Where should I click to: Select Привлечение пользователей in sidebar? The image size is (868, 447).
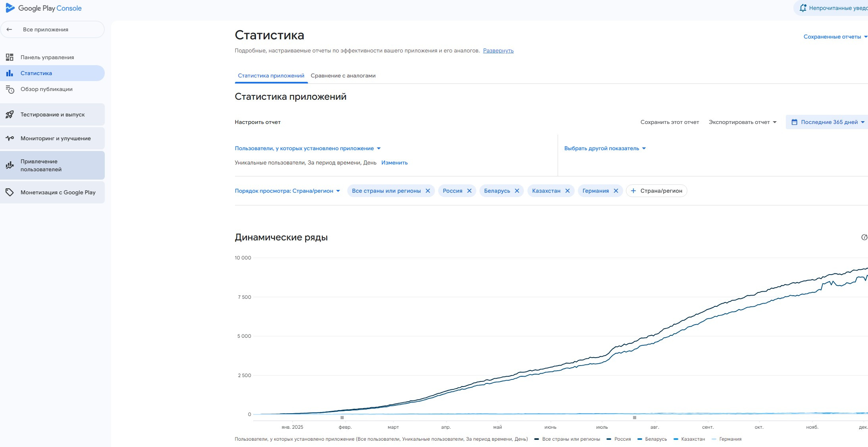tap(41, 165)
